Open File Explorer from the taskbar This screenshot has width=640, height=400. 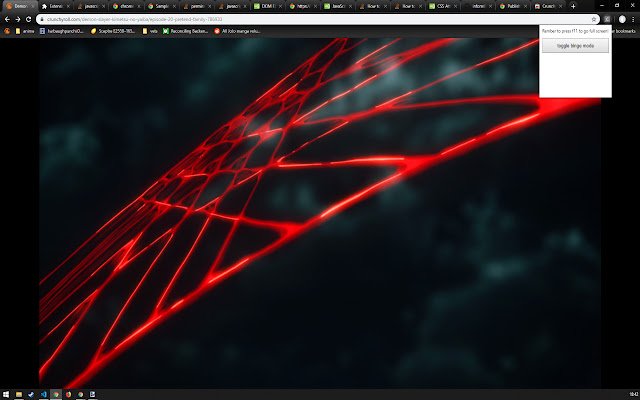click(19, 394)
